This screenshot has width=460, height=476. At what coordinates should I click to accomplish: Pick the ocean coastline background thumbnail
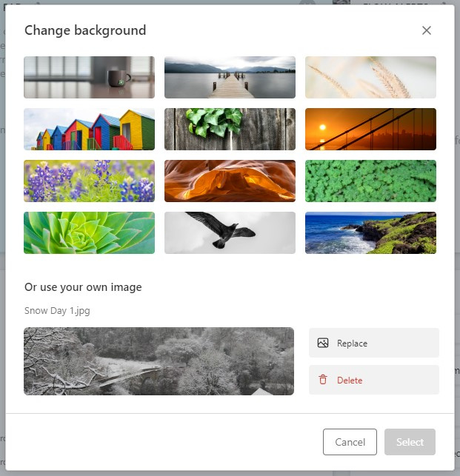370,233
